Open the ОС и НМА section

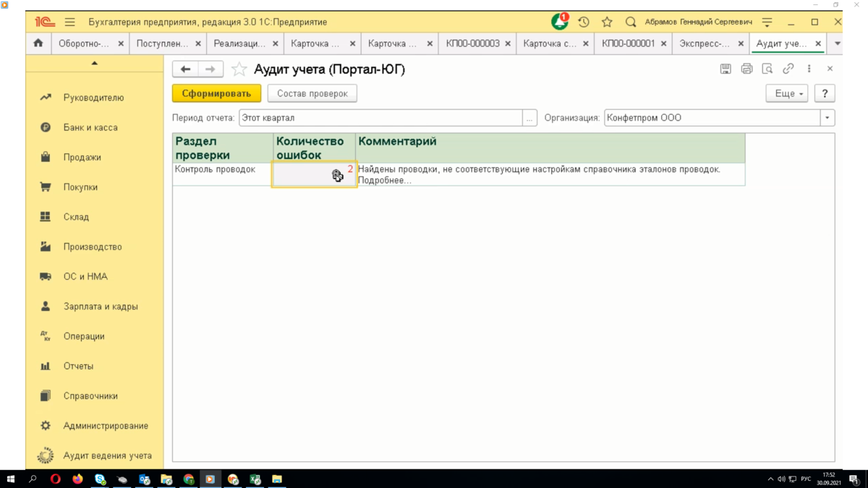point(85,277)
